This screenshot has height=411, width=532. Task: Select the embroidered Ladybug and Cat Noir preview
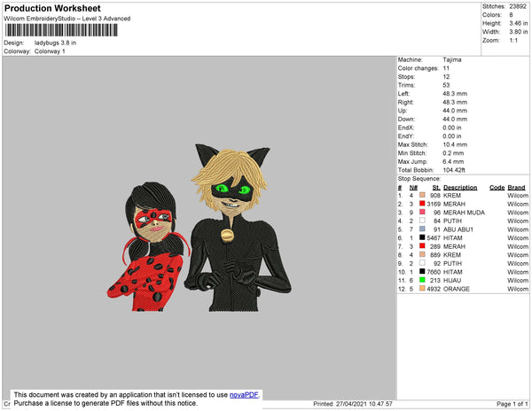[199, 228]
